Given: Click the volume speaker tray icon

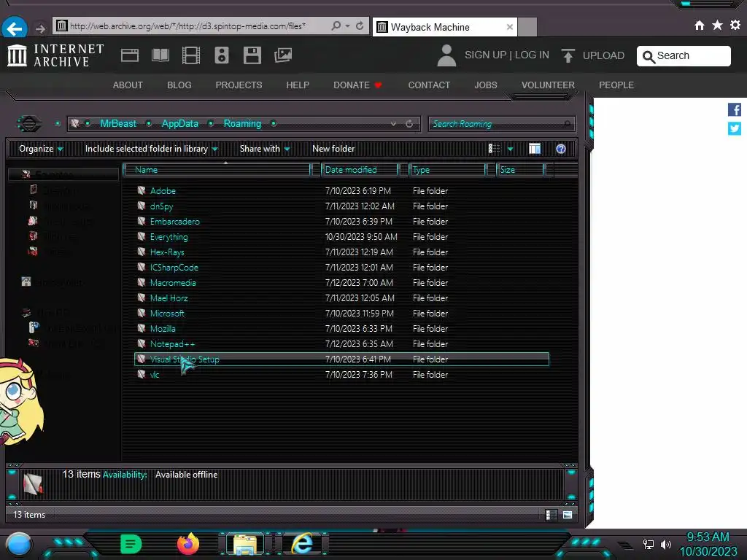Looking at the screenshot, I should pyautogui.click(x=665, y=544).
